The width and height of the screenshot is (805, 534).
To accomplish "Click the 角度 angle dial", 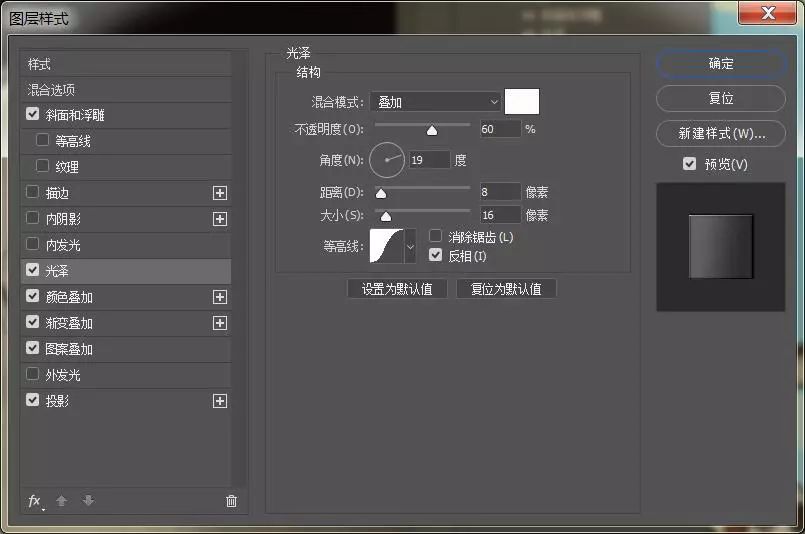I will pyautogui.click(x=387, y=160).
